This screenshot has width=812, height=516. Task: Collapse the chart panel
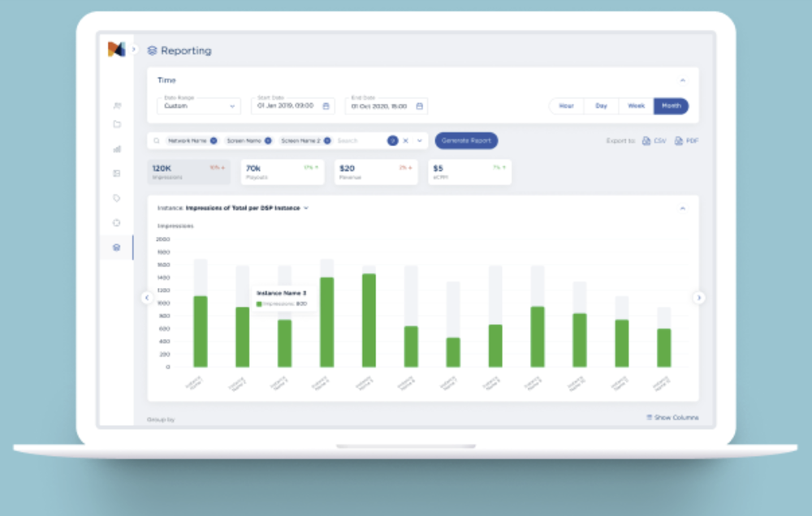pyautogui.click(x=683, y=208)
